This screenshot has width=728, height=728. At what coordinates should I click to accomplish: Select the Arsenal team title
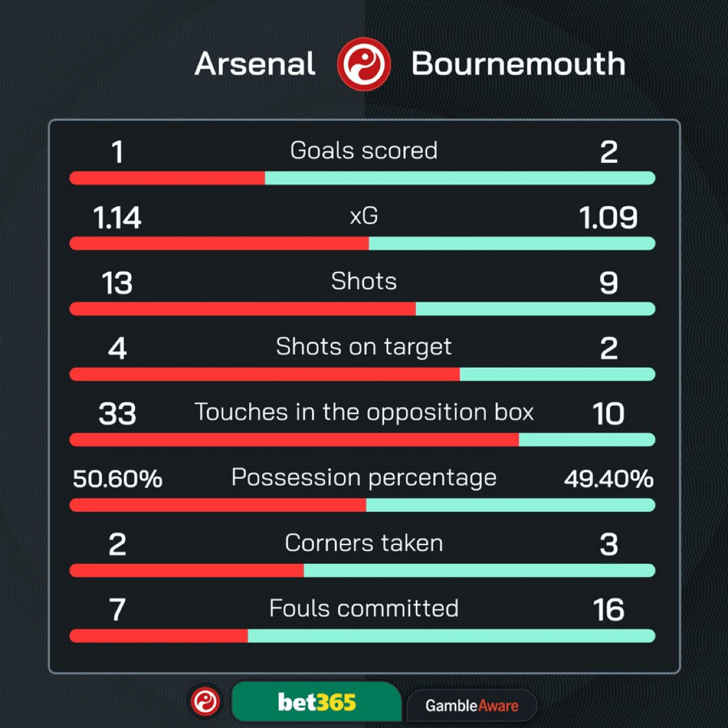coord(255,64)
